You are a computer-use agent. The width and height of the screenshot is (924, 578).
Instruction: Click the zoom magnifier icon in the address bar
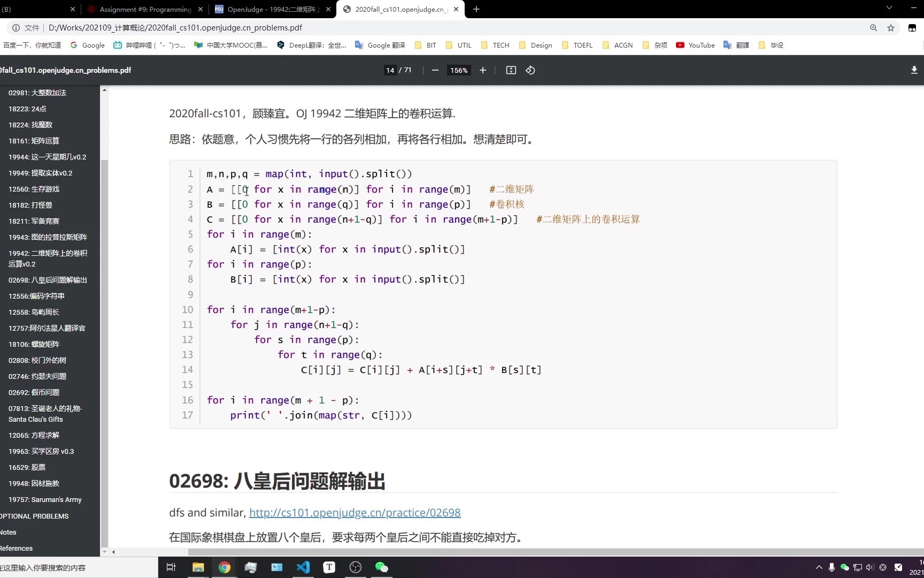tap(873, 27)
